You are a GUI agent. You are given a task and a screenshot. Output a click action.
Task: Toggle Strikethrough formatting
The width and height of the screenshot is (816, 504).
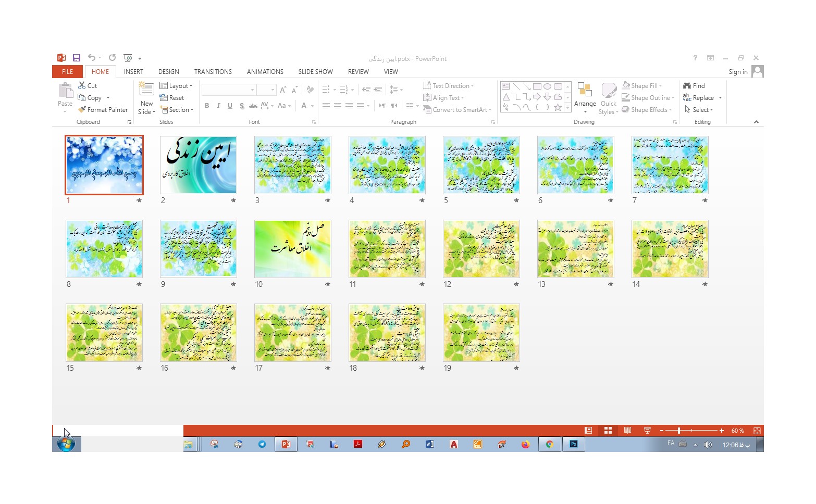[253, 106]
